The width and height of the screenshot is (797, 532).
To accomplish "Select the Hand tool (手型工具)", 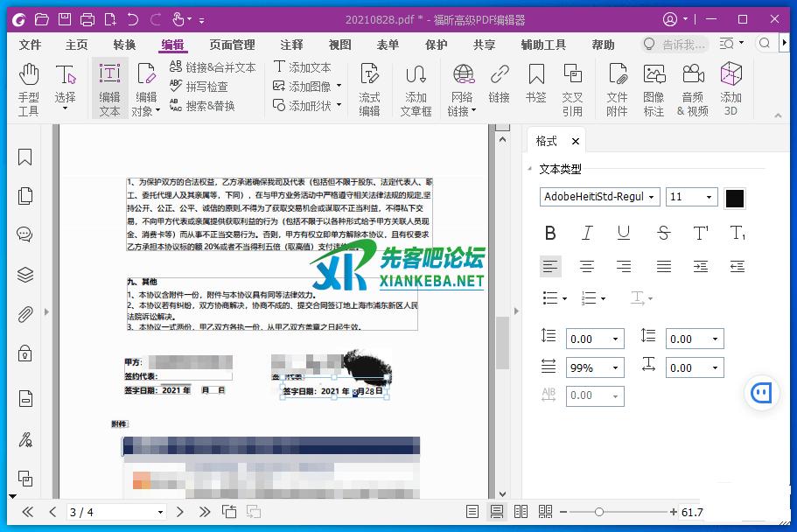I will [29, 87].
